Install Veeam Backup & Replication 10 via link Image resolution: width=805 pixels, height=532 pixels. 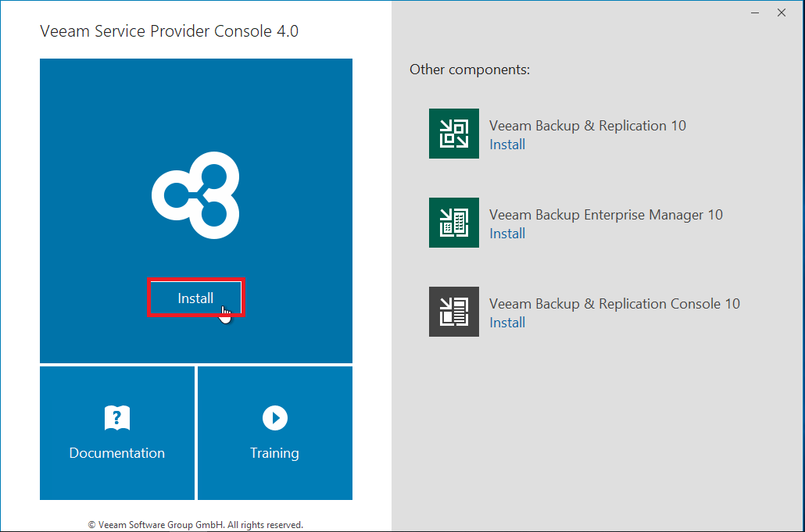coord(507,145)
